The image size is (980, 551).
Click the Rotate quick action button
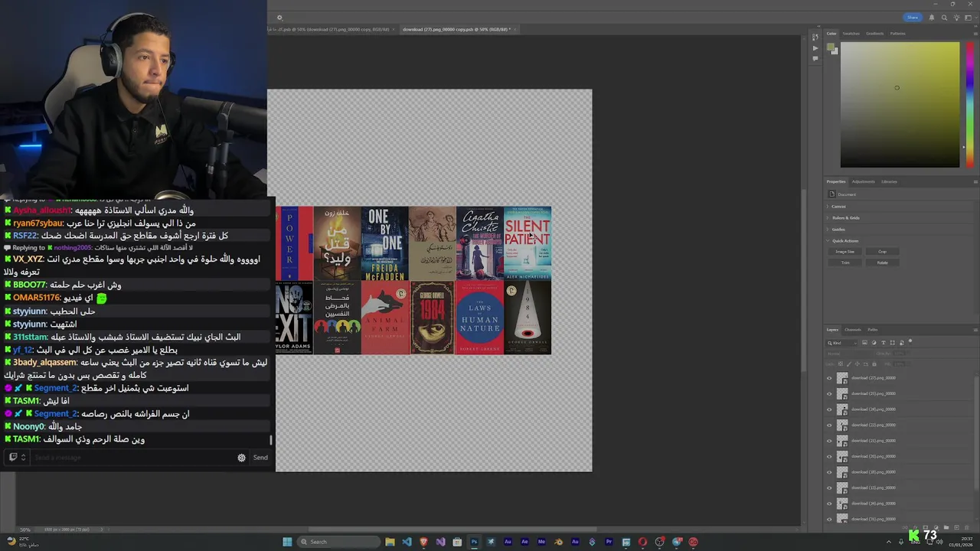pyautogui.click(x=882, y=262)
